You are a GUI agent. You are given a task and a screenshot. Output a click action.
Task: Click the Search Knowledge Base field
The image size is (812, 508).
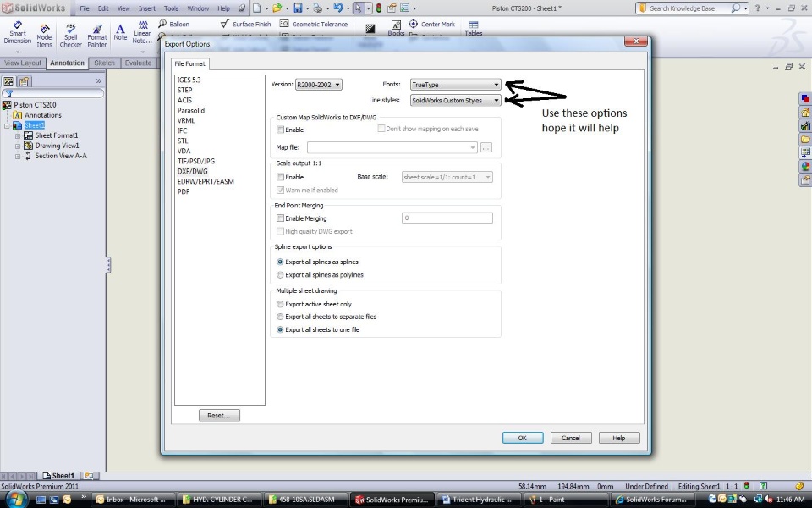689,8
